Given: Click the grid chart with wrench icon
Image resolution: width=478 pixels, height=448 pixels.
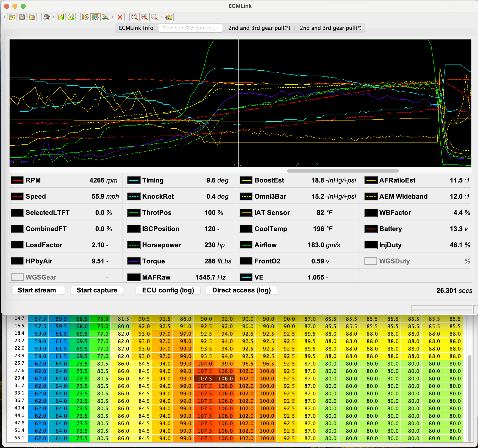Looking at the screenshot, I should click(x=169, y=17).
